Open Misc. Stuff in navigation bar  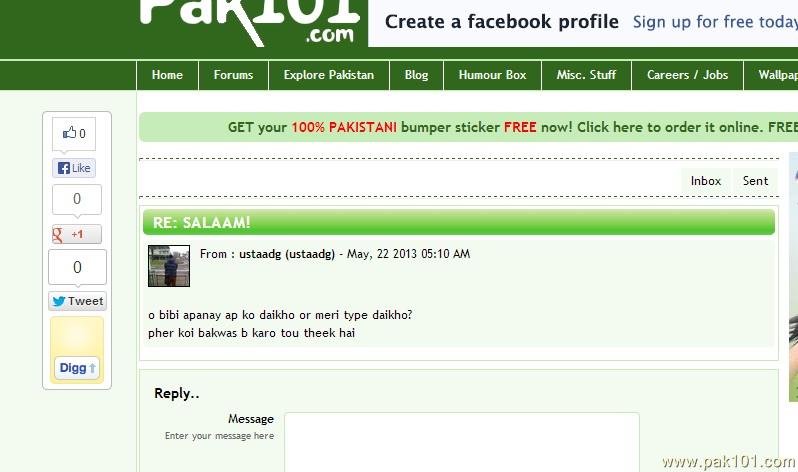[586, 75]
